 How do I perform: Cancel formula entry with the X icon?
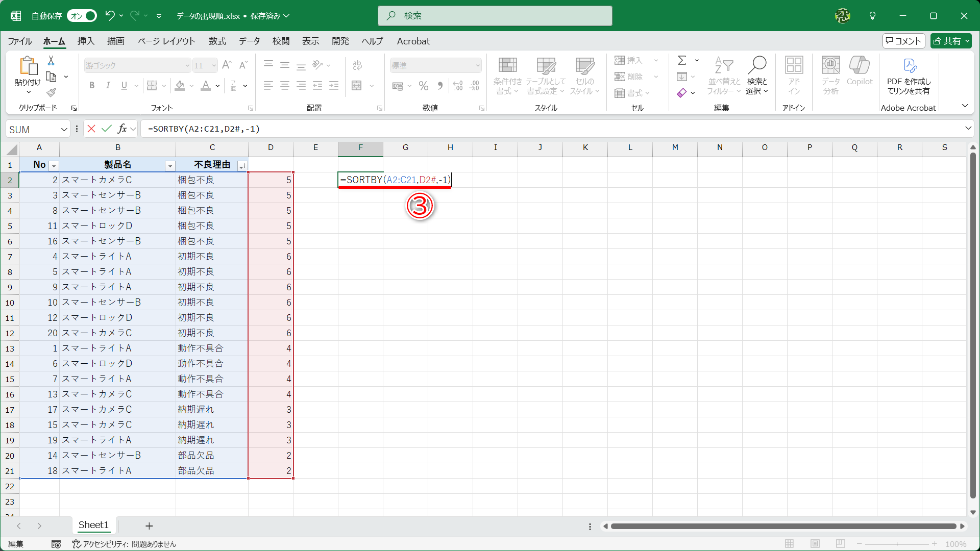point(91,129)
